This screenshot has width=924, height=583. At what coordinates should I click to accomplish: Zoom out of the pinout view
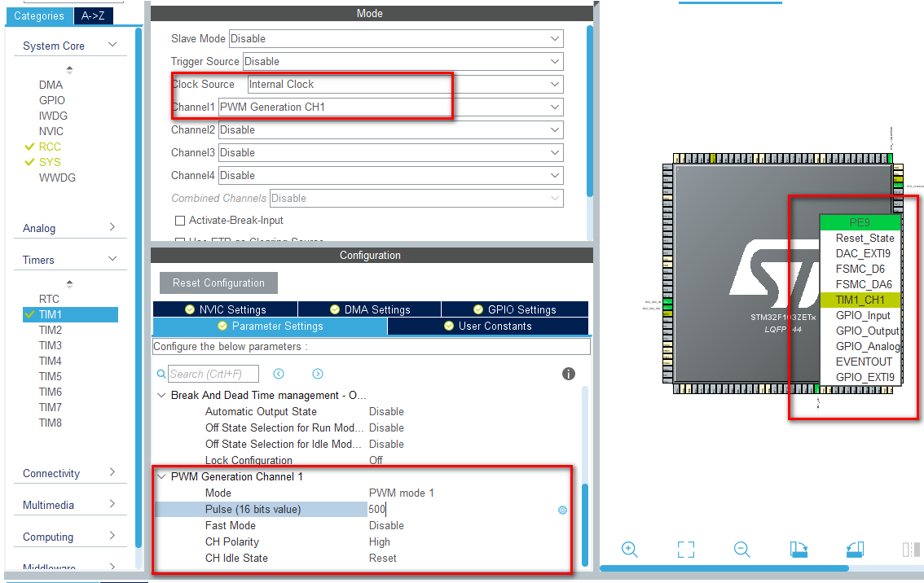point(742,550)
